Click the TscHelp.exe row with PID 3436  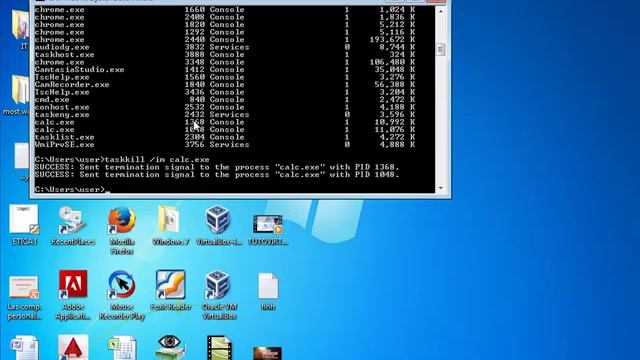[225, 92]
